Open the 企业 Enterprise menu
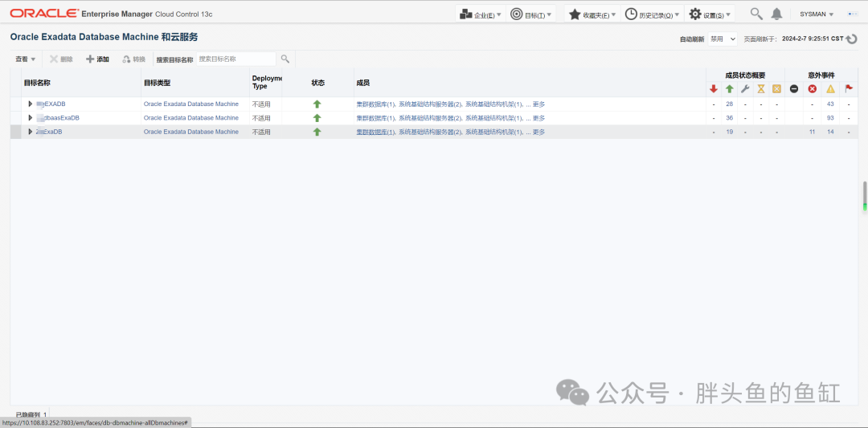 click(x=481, y=14)
